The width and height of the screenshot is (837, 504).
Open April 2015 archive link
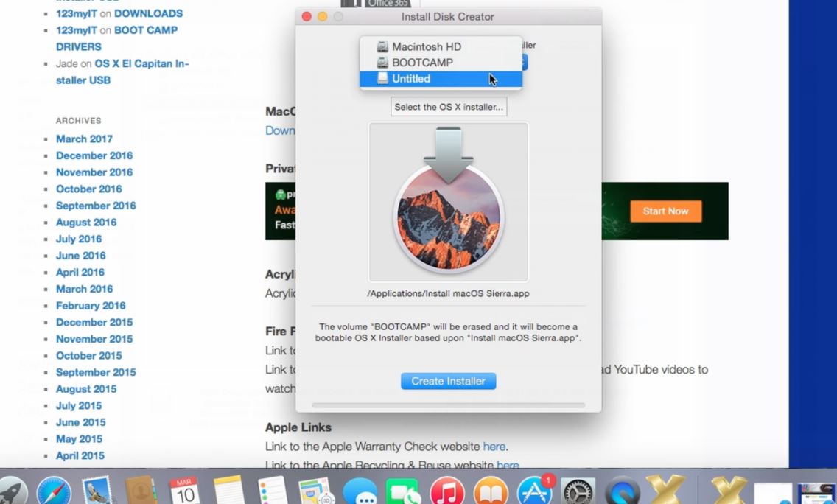pyautogui.click(x=80, y=455)
